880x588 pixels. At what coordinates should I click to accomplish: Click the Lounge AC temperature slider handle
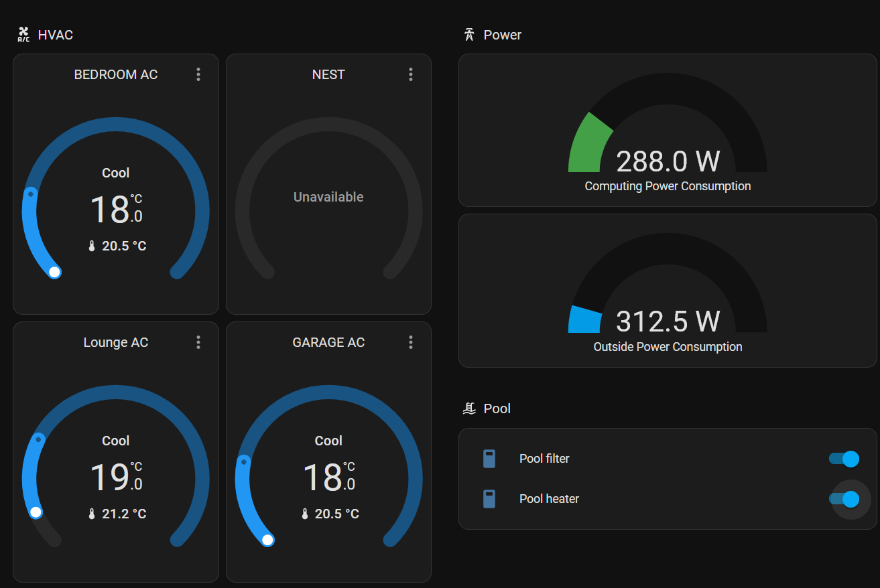point(36,512)
